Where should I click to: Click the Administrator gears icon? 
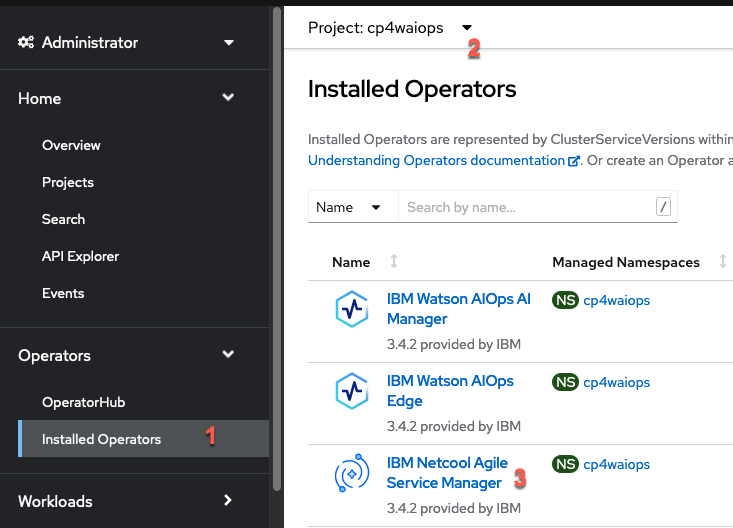coord(26,43)
